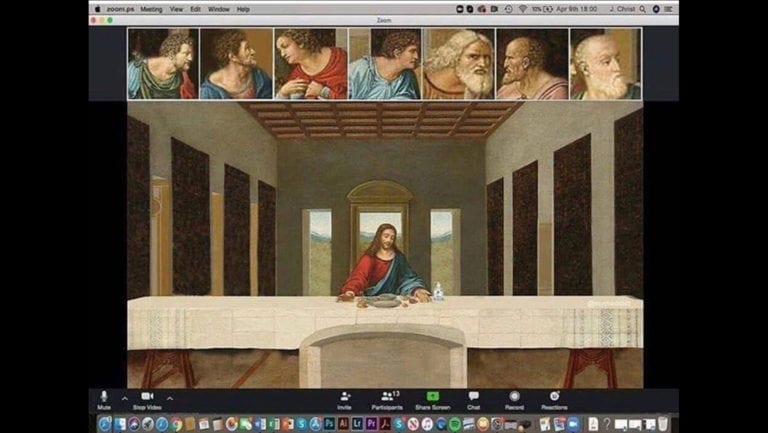768x433 pixels.
Task: Open Spotlight search magnifier icon
Action: click(642, 9)
